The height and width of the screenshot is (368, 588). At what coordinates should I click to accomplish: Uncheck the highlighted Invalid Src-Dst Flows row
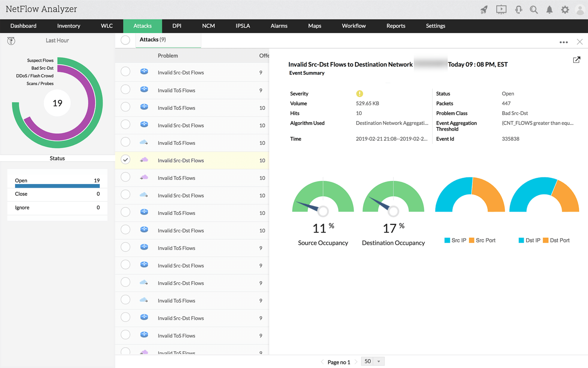[x=125, y=160]
